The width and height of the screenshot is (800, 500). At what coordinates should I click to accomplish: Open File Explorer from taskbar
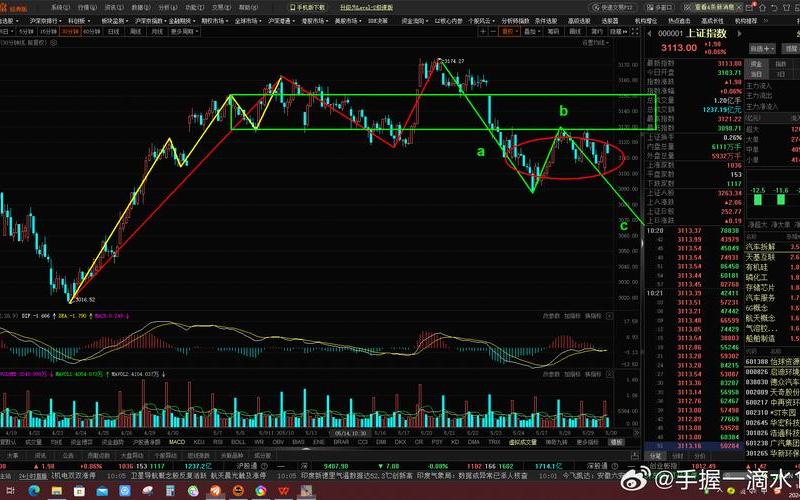pyautogui.click(x=57, y=491)
